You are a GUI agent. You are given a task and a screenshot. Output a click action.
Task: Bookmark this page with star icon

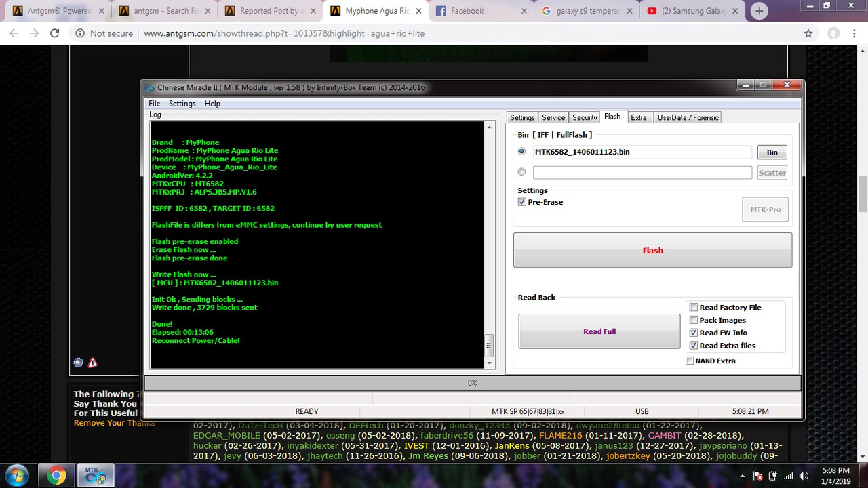click(808, 33)
